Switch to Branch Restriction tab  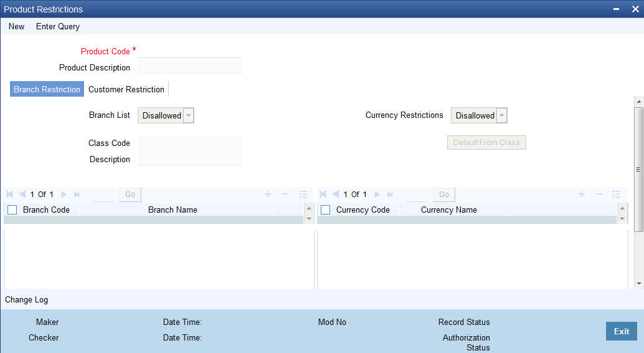point(47,89)
